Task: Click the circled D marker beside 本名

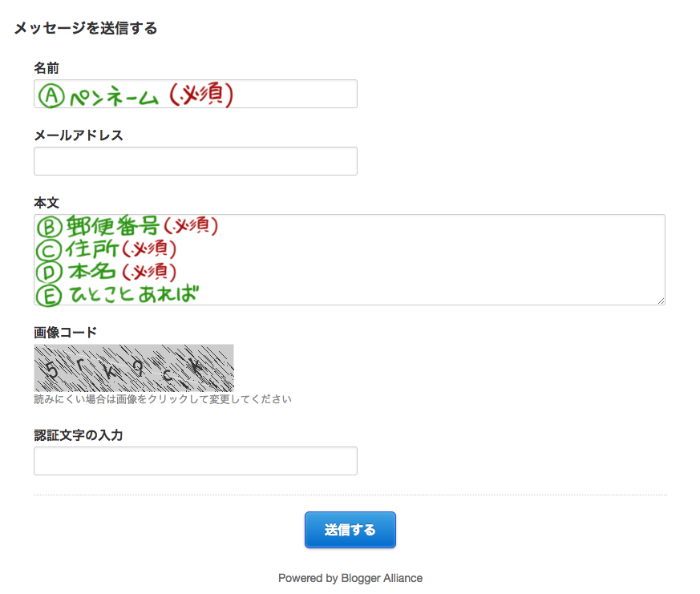Action: (50, 272)
